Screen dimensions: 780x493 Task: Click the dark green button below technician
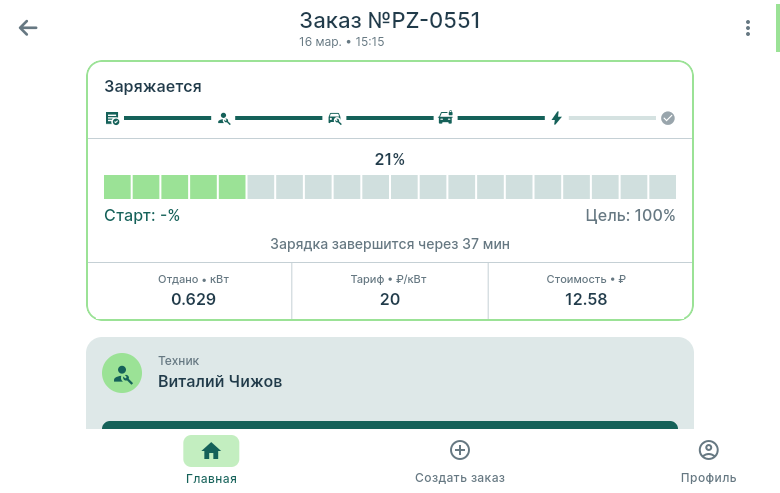[390, 425]
